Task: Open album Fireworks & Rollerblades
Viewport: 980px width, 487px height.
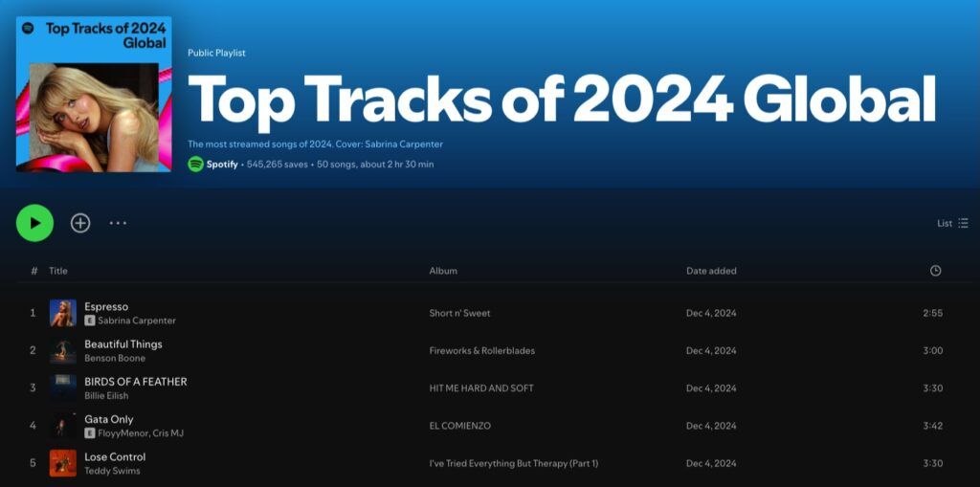Action: [x=482, y=351]
